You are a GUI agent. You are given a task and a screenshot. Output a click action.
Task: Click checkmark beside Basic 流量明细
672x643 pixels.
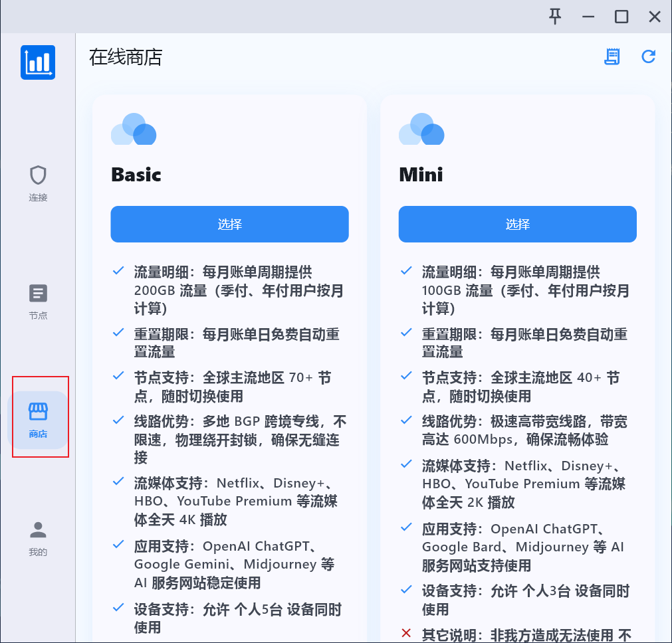(x=118, y=271)
